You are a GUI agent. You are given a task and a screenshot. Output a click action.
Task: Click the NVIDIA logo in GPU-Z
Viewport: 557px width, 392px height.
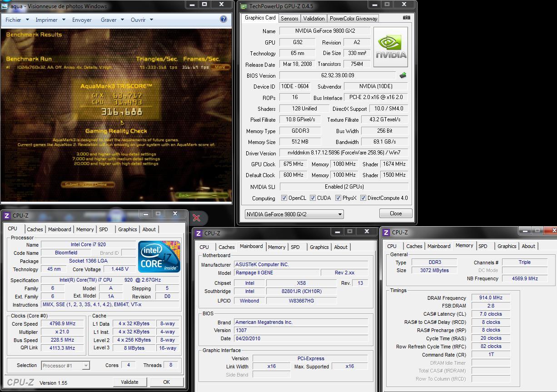(x=391, y=47)
